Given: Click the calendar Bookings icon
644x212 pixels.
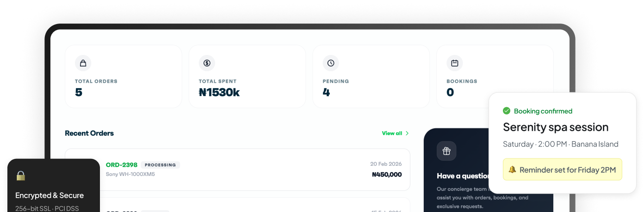Looking at the screenshot, I should (x=454, y=63).
